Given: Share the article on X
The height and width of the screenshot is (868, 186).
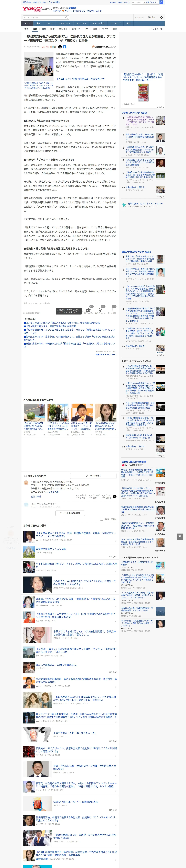Looking at the screenshot, I should point(60,47).
